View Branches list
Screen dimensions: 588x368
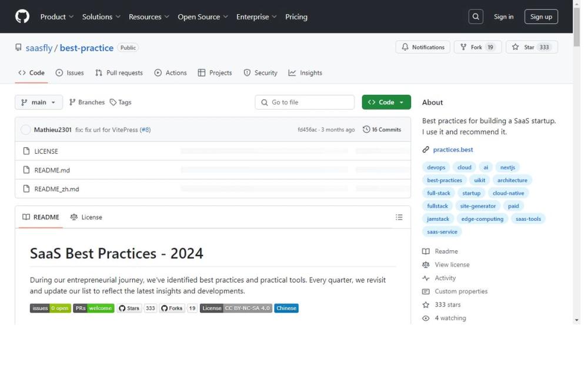87,102
